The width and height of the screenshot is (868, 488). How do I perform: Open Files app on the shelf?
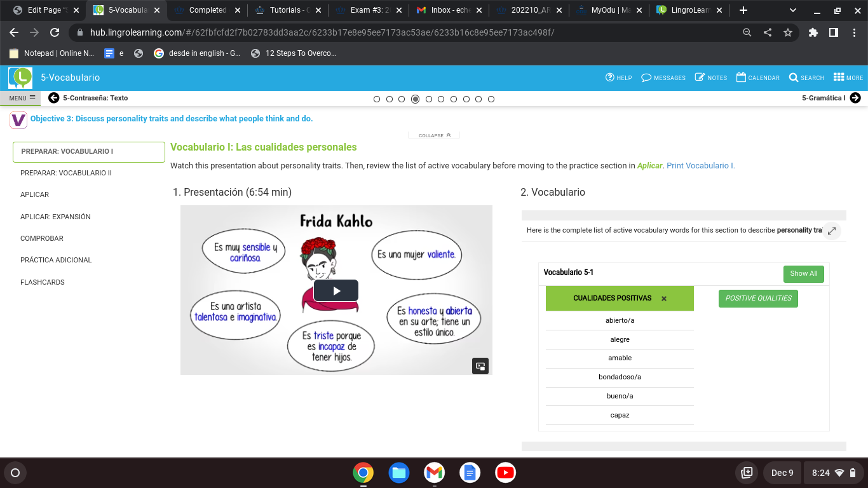[399, 473]
